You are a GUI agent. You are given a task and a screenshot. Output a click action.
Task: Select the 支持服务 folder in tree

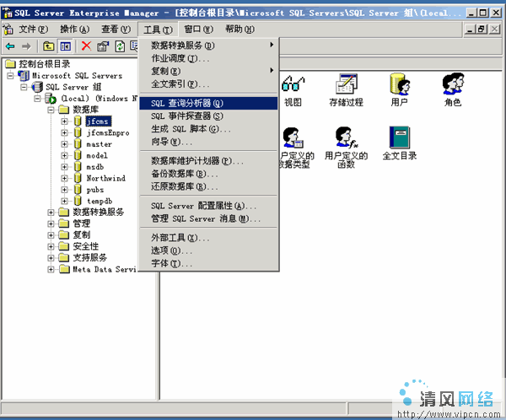click(x=89, y=258)
